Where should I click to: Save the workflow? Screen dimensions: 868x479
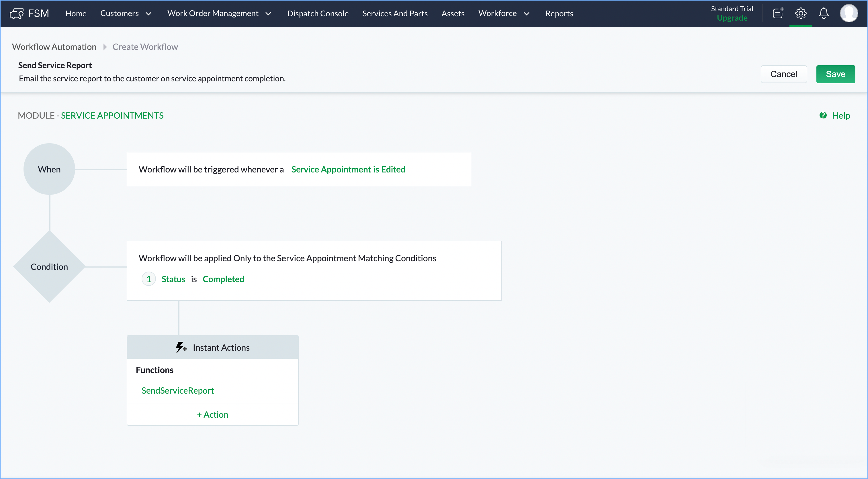[x=835, y=74]
